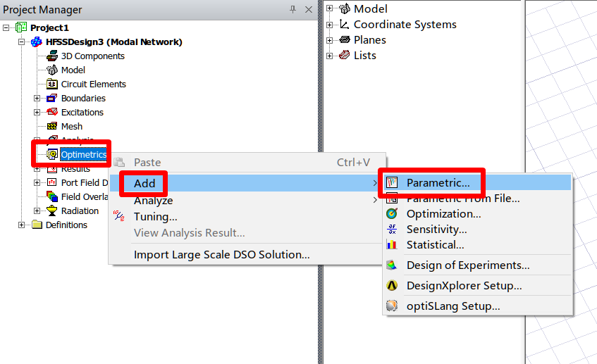The height and width of the screenshot is (364, 597).
Task: Click the Planes icon
Action: coord(345,39)
